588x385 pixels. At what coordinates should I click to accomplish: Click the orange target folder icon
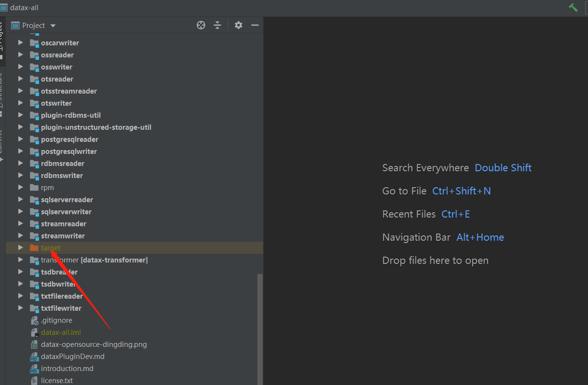click(34, 248)
